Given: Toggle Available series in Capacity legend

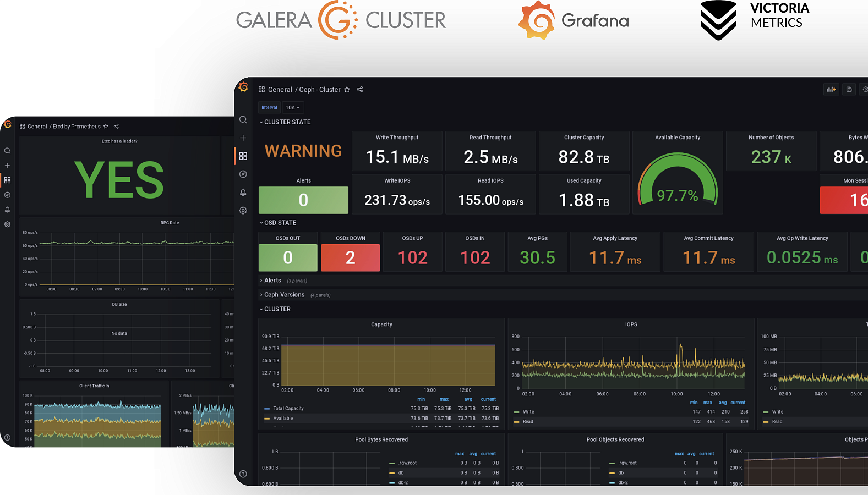Looking at the screenshot, I should point(283,419).
